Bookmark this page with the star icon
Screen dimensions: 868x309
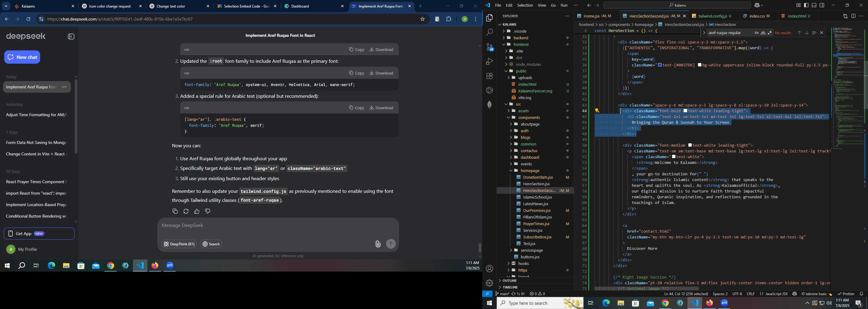pyautogui.click(x=422, y=19)
